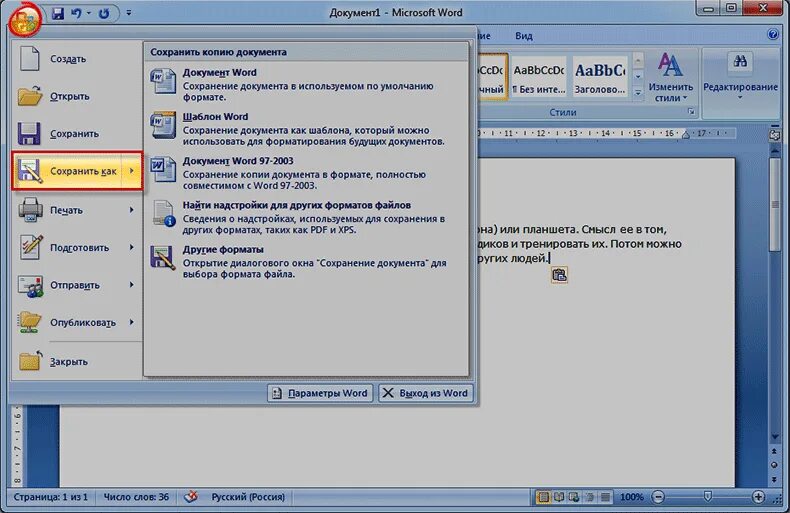The image size is (790, 513).
Task: Click the Другие форматы save icon
Action: (x=163, y=257)
